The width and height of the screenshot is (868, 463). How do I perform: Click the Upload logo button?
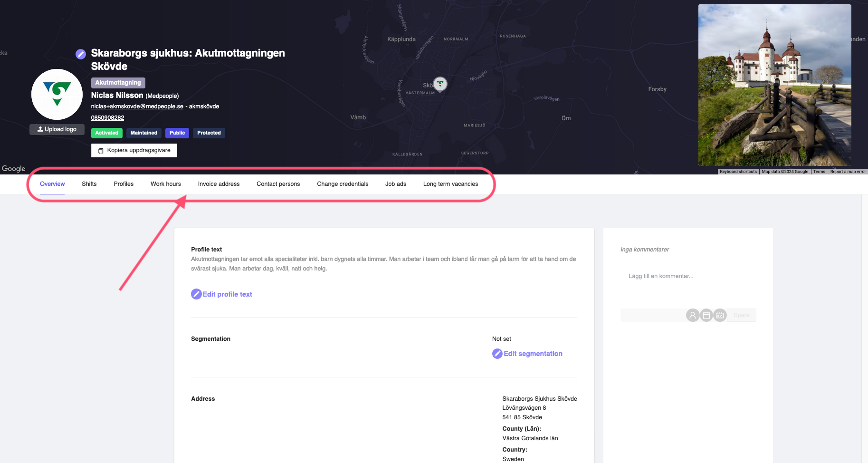tap(57, 129)
